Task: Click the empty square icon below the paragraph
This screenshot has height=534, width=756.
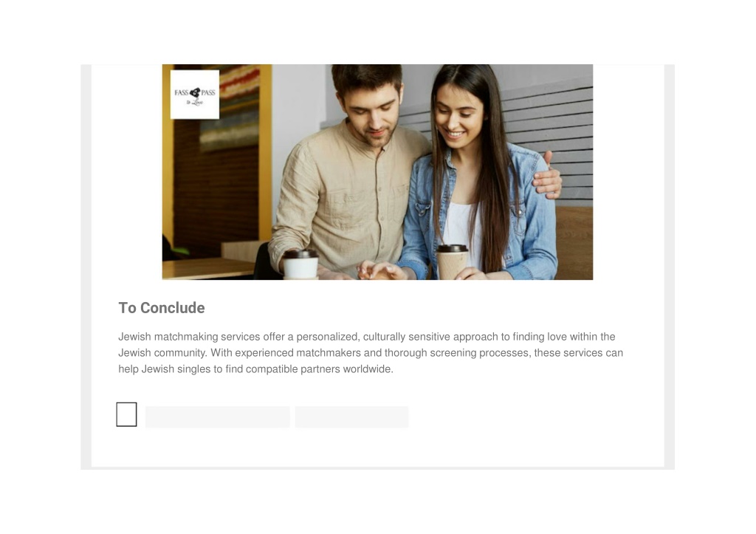Action: point(126,414)
